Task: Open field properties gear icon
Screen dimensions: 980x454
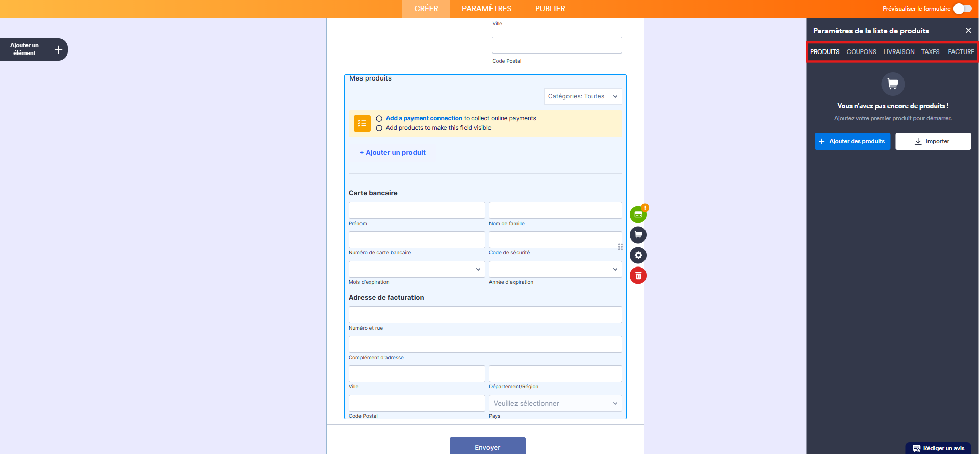Action: coord(638,255)
